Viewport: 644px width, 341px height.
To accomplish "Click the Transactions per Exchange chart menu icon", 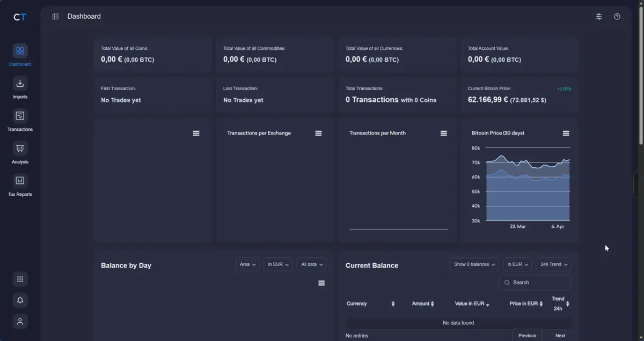I will point(318,132).
